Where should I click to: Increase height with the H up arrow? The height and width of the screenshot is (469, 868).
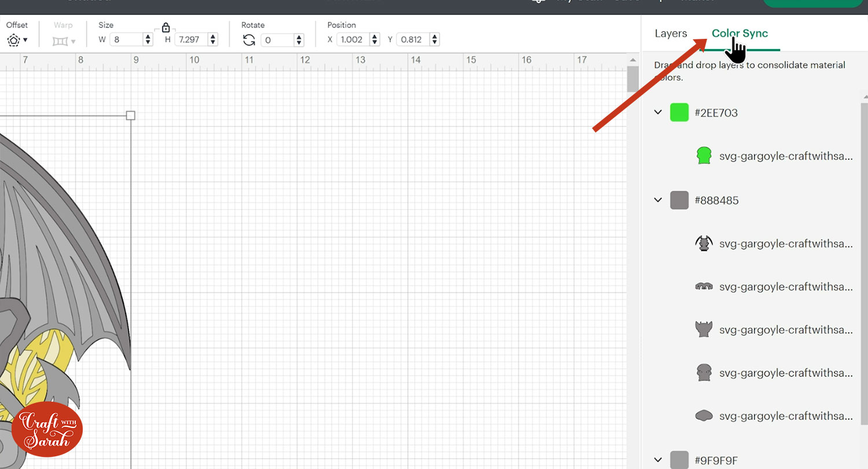[x=213, y=37]
